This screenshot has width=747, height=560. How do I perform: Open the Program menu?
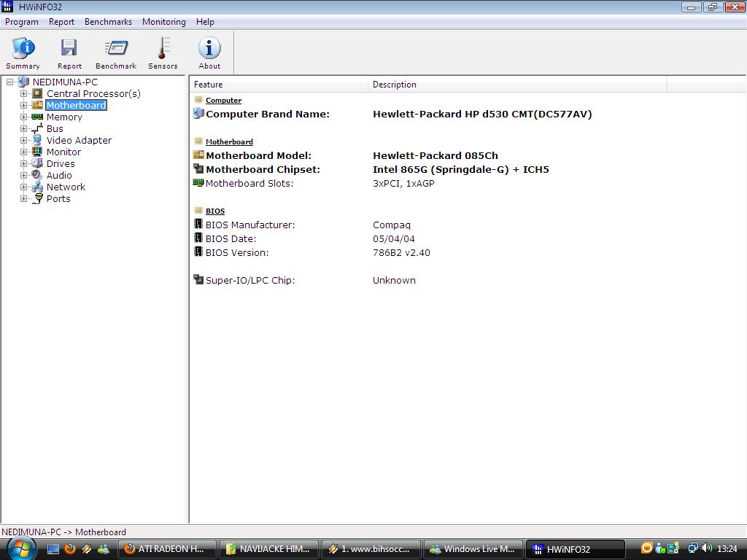[x=21, y=22]
